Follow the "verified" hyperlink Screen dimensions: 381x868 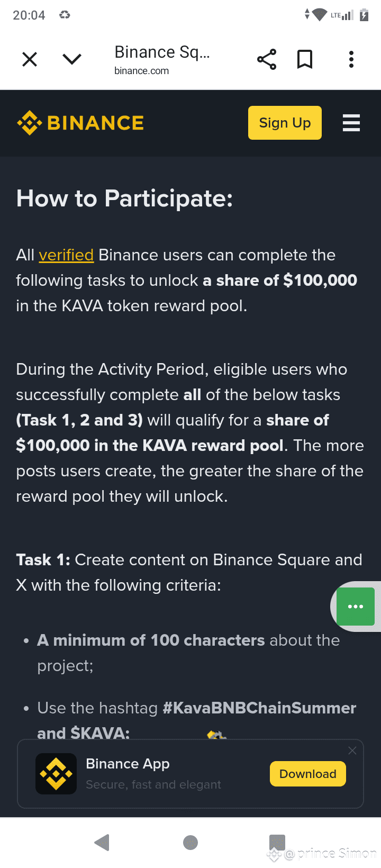point(66,255)
